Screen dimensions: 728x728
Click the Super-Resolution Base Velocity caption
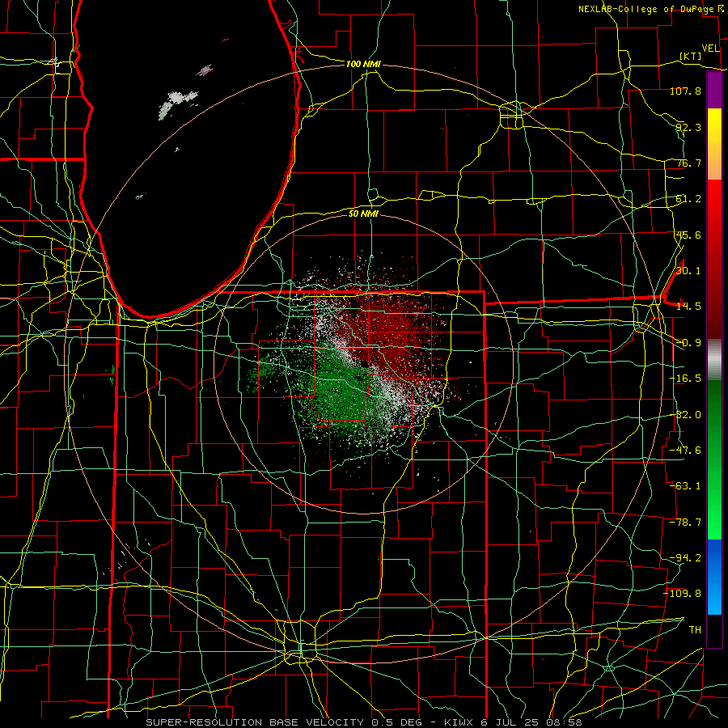(364, 722)
